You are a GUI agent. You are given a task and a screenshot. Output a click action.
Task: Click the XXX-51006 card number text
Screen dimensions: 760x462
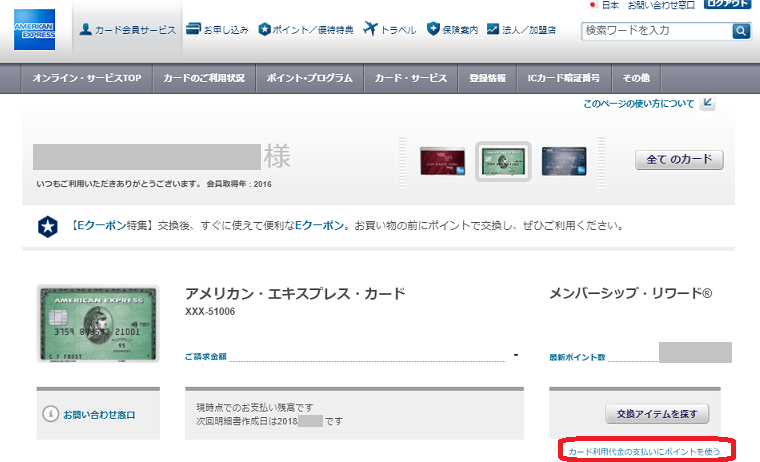[210, 312]
